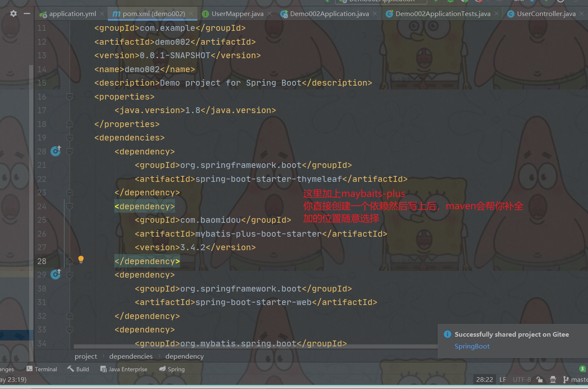
Task: Click the 'dependency' breadcrumb
Action: [184, 357]
